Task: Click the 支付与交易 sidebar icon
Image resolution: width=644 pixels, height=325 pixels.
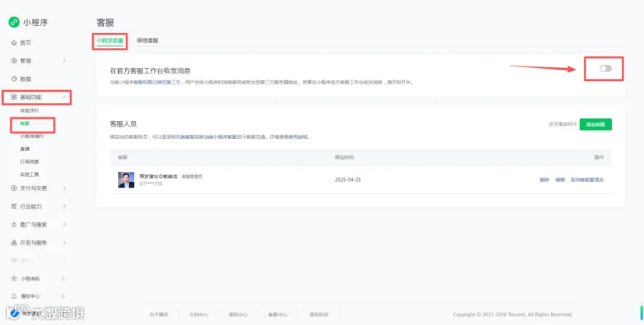Action: (14, 188)
